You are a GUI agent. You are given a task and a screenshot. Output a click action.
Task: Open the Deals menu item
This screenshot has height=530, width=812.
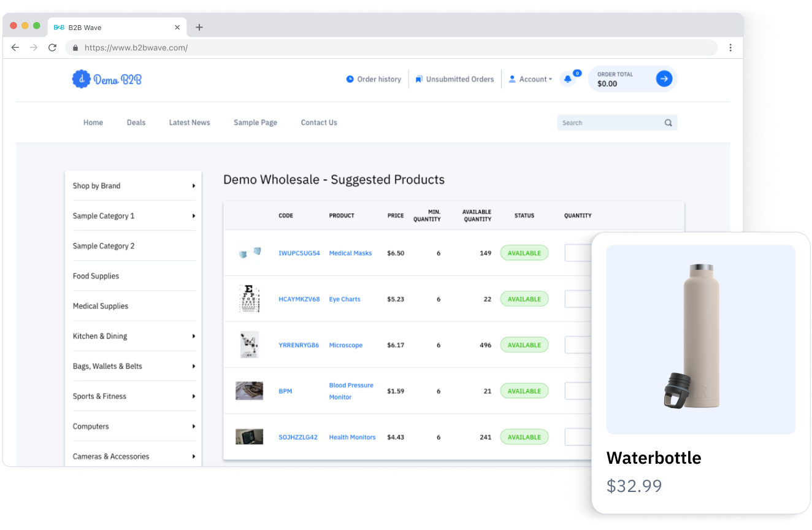coord(136,123)
